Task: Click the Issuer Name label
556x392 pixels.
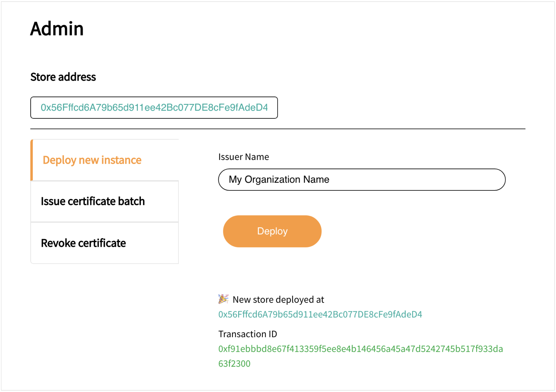Action: tap(243, 157)
